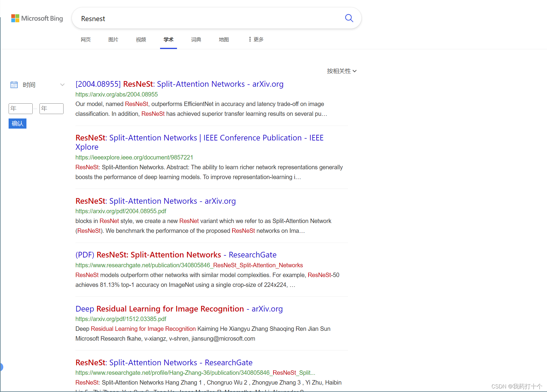Switch to the 地图 tab
The width and height of the screenshot is (547, 392).
pyautogui.click(x=224, y=39)
